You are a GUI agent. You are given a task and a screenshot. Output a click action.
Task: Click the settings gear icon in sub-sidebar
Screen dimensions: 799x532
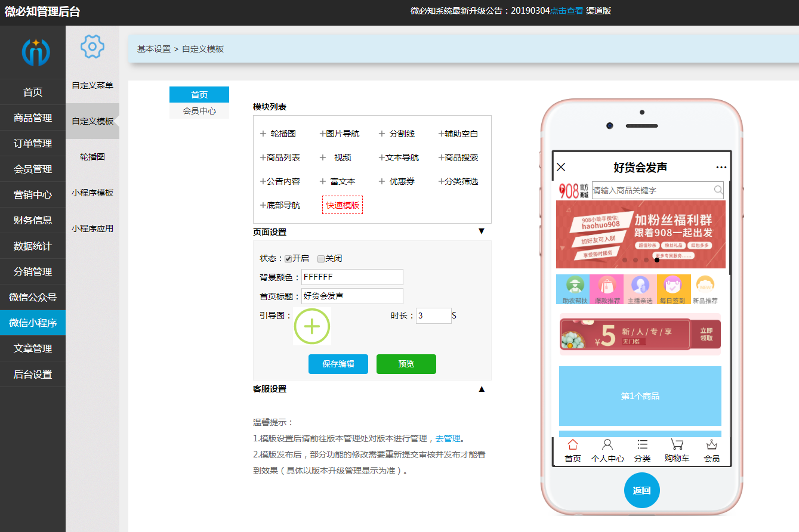point(92,47)
